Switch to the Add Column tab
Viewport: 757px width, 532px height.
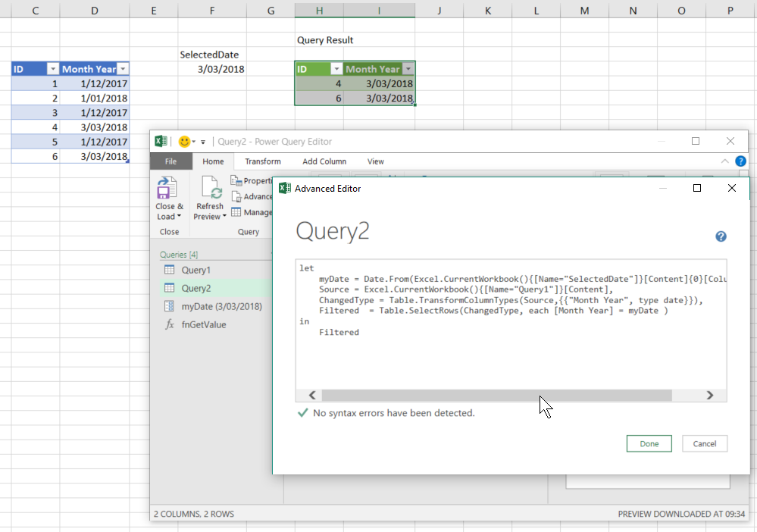click(324, 161)
